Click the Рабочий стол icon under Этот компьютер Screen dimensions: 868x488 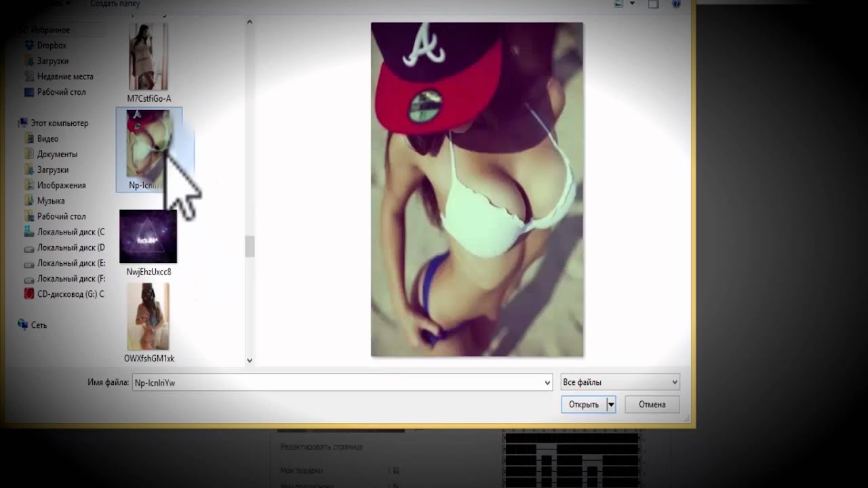coord(29,216)
